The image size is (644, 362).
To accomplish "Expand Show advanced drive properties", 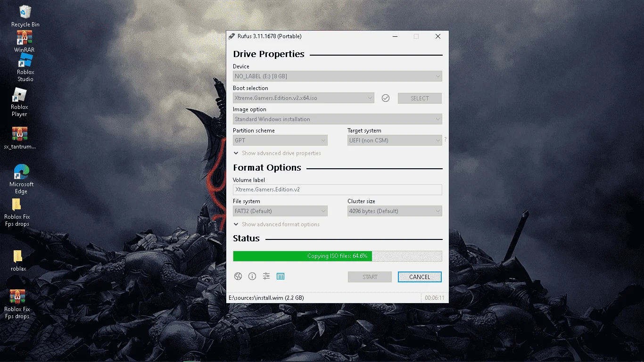I will pos(277,153).
